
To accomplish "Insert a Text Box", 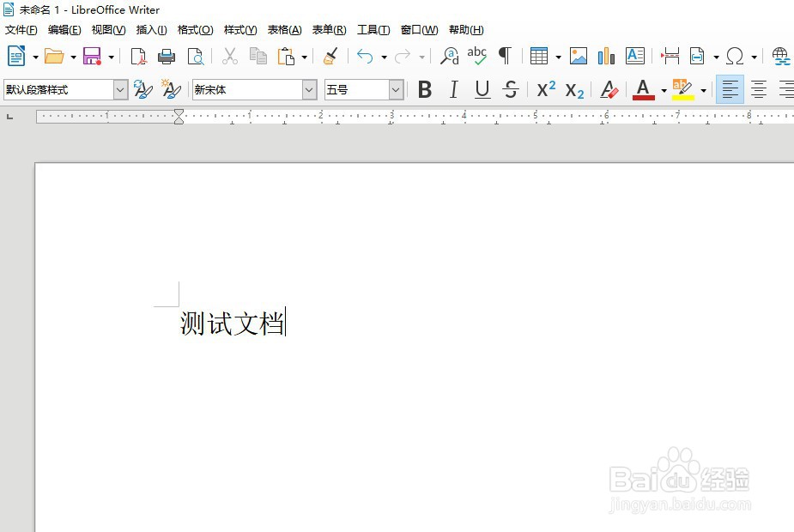I will (x=635, y=56).
